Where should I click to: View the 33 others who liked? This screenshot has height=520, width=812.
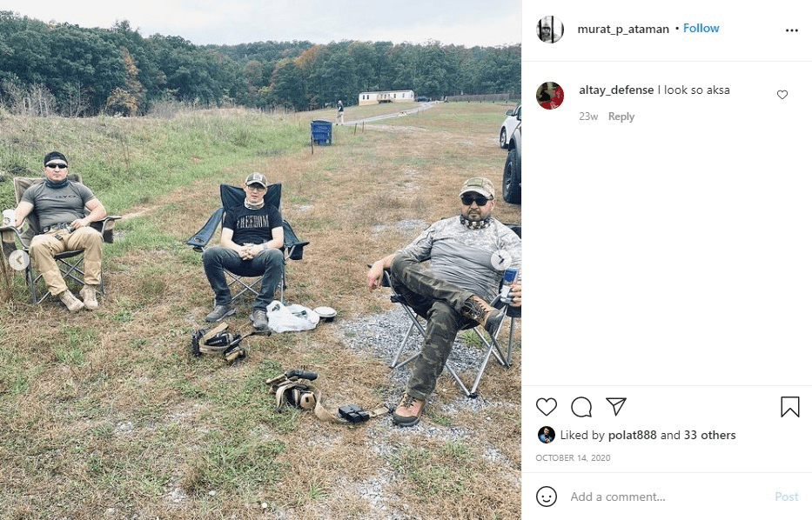(709, 435)
